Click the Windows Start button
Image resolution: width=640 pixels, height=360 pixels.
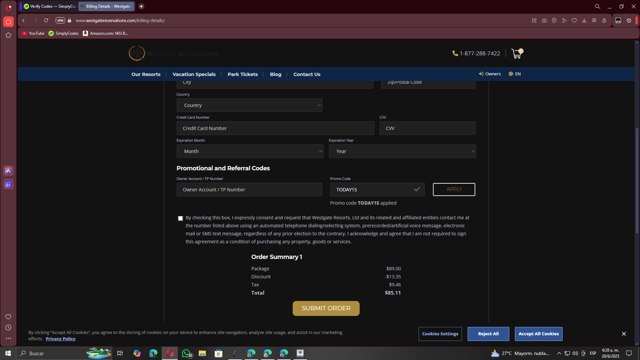8,353
